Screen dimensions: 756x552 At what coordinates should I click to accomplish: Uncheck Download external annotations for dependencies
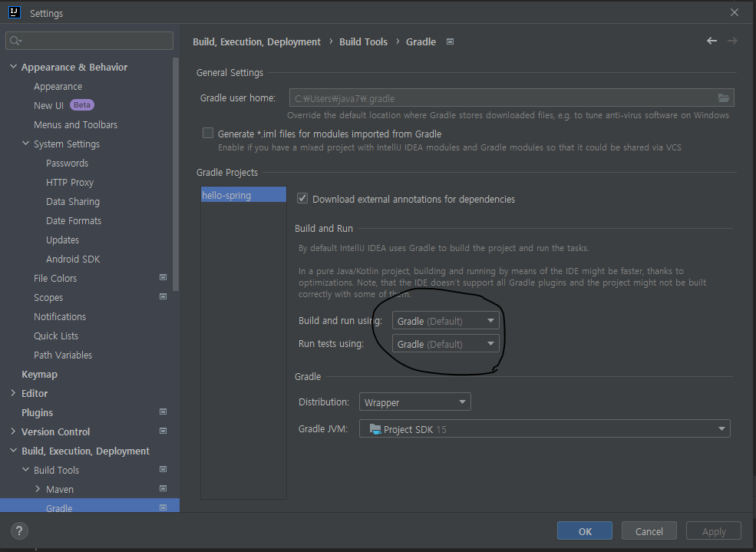302,199
